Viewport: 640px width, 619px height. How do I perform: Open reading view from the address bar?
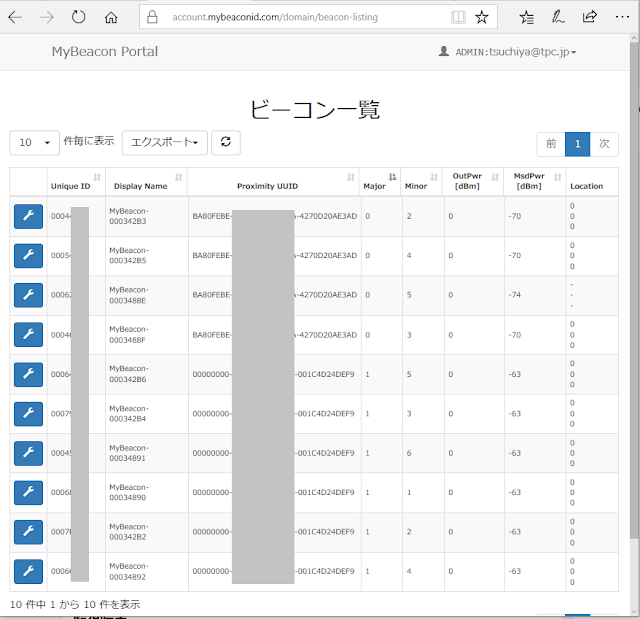tap(458, 17)
